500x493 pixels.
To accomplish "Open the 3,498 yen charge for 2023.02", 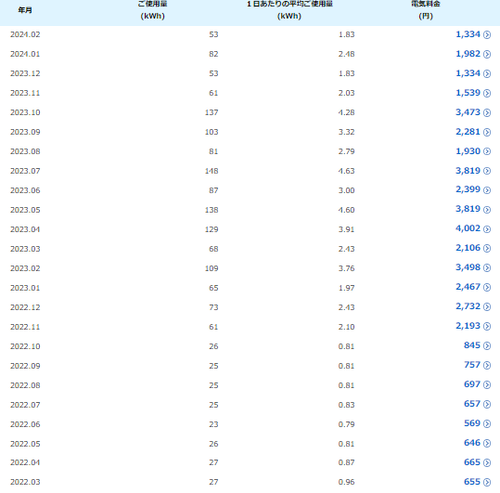I will (x=468, y=267).
